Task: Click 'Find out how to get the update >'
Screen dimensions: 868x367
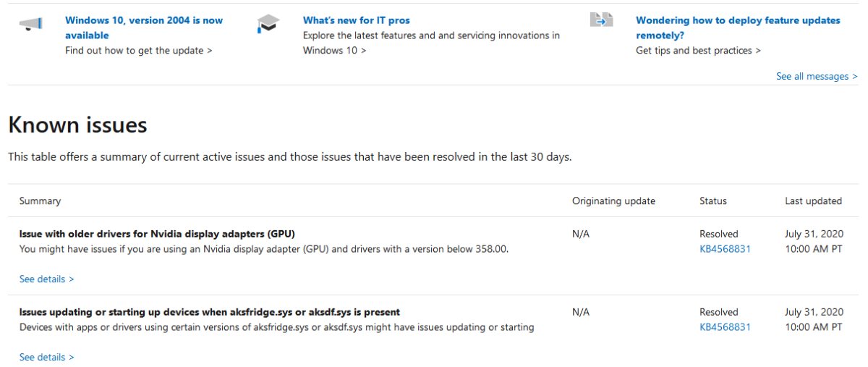Action: pos(139,51)
